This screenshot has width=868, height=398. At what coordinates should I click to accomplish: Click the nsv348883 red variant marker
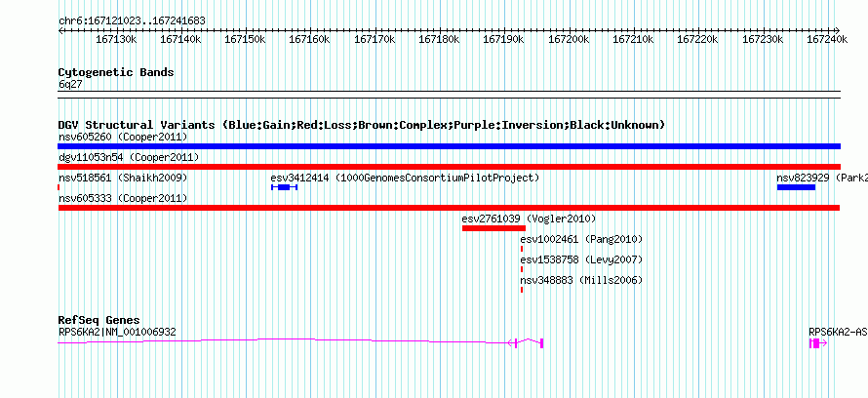(x=522, y=290)
